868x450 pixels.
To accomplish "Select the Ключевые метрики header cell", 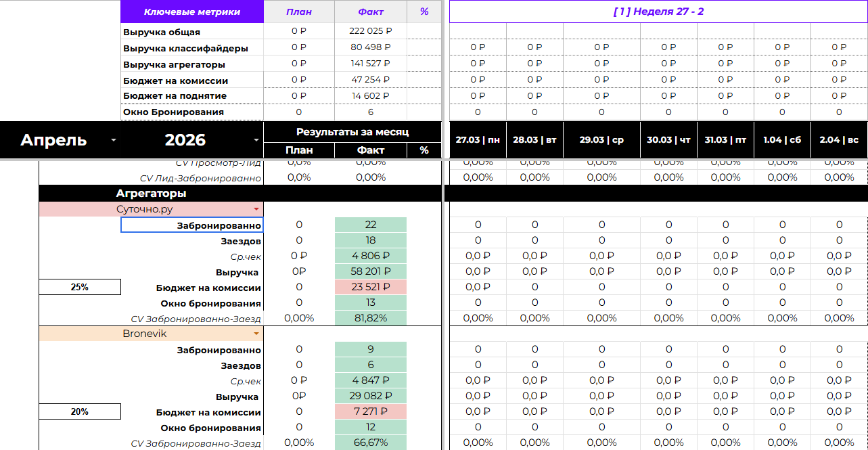I will [x=192, y=12].
